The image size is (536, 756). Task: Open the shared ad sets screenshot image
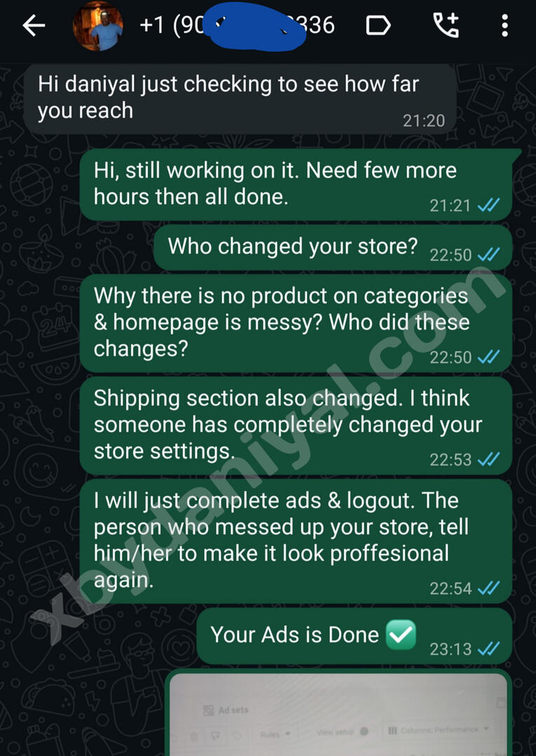tap(338, 713)
